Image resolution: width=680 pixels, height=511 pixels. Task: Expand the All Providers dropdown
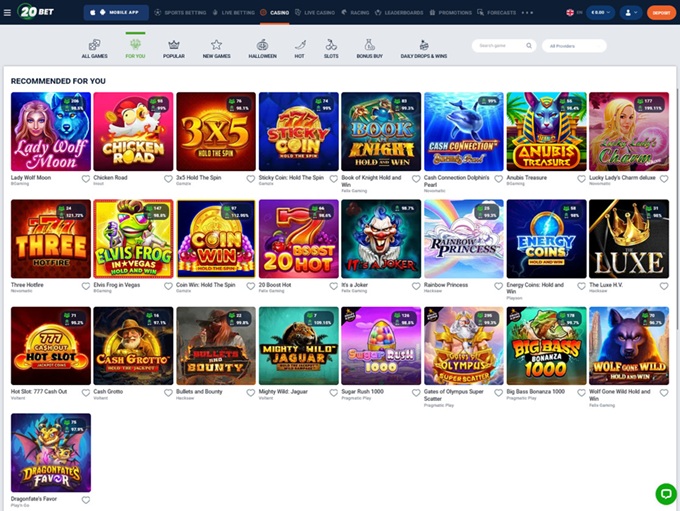[574, 46]
